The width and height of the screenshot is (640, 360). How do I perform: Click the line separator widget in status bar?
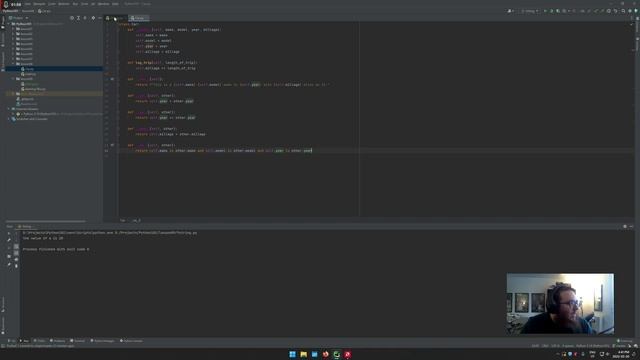click(x=545, y=346)
